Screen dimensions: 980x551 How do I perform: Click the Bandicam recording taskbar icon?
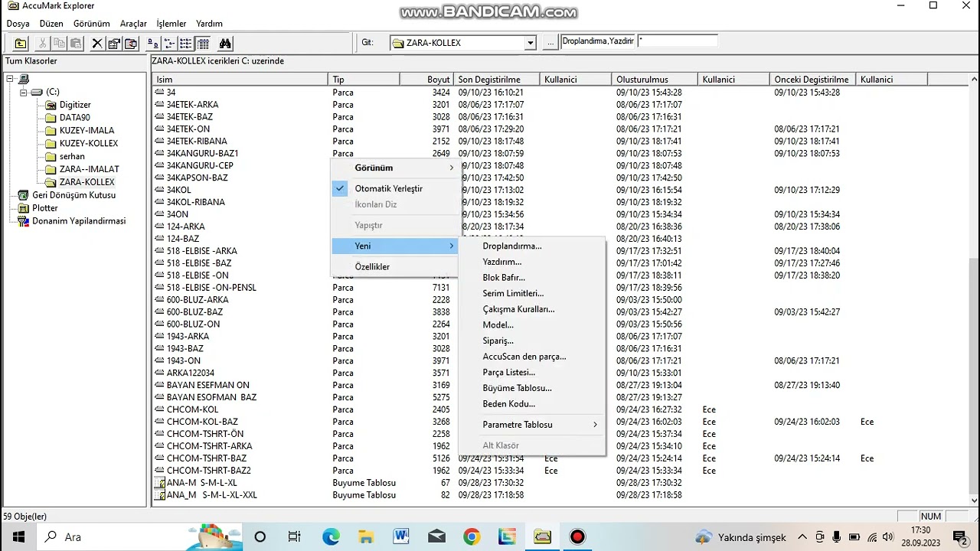click(577, 536)
